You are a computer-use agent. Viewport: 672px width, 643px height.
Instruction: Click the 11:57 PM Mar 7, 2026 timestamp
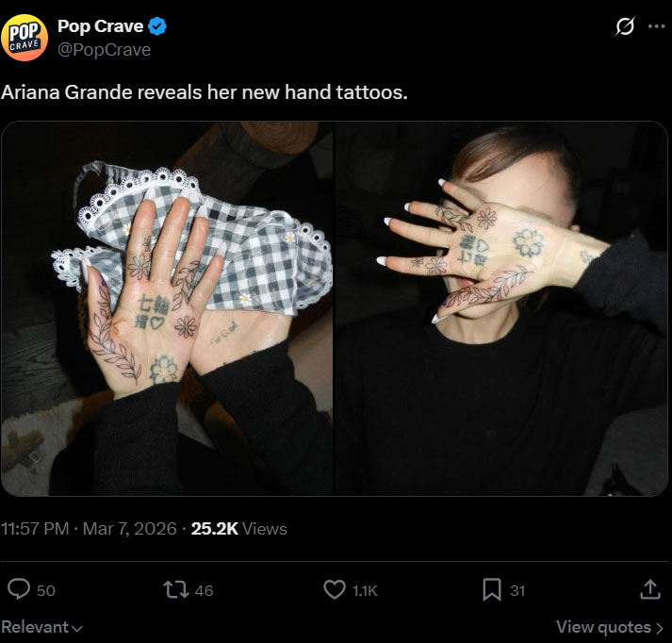tap(89, 529)
